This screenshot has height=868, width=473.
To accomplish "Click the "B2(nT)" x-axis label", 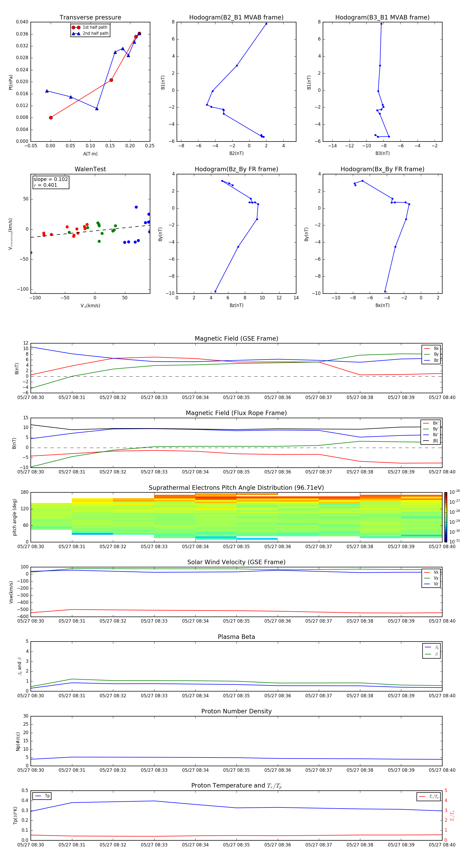I will [236, 153].
